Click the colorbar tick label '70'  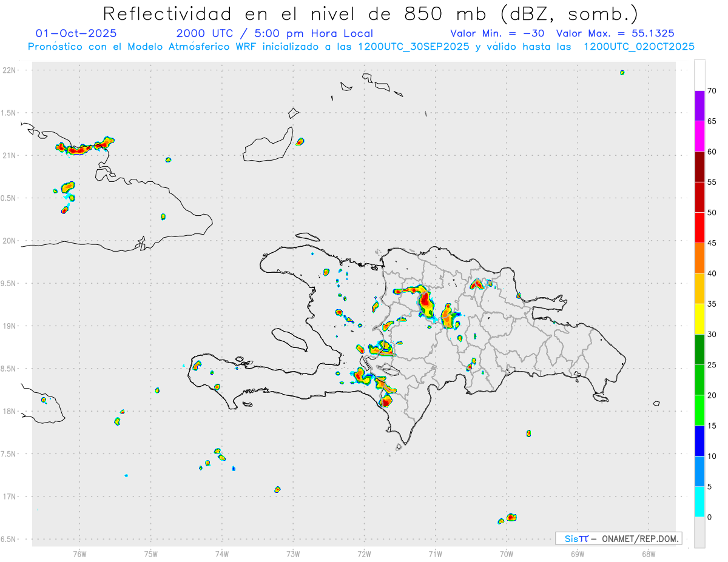click(712, 91)
